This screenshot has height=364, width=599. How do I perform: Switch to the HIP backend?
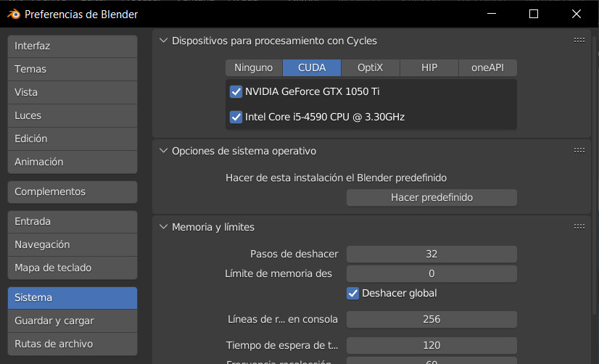[x=429, y=67]
